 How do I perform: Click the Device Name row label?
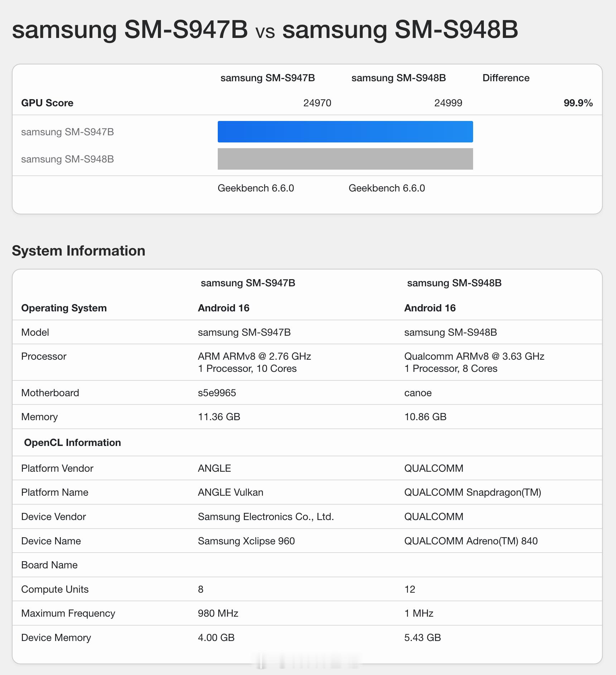[x=51, y=541]
